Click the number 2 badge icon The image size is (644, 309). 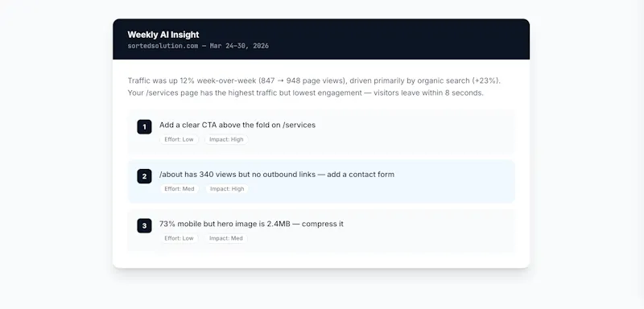click(x=144, y=176)
